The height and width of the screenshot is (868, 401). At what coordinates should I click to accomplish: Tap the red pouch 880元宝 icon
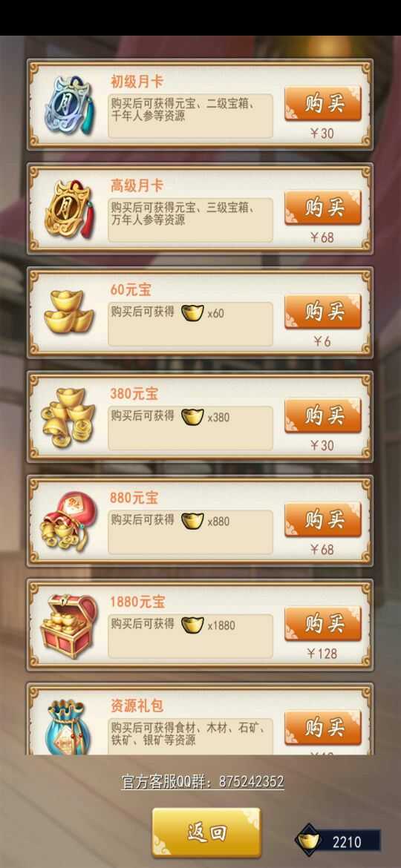click(x=68, y=521)
